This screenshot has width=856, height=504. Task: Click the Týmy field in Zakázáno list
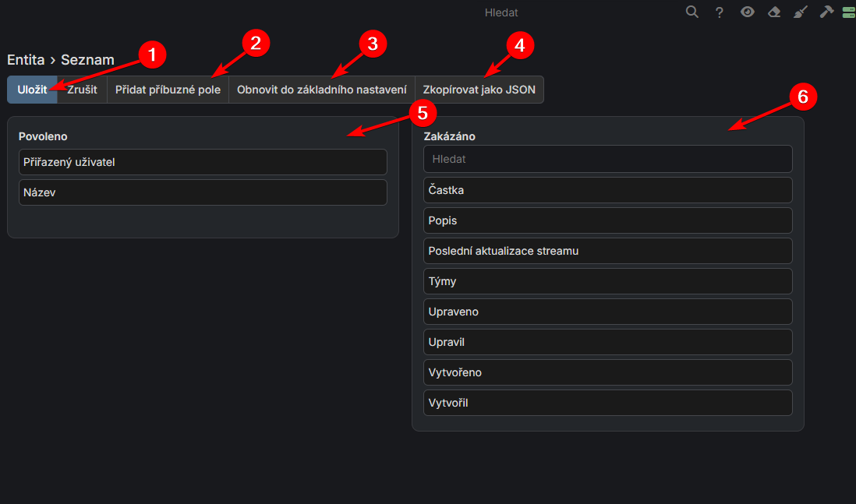pos(607,281)
